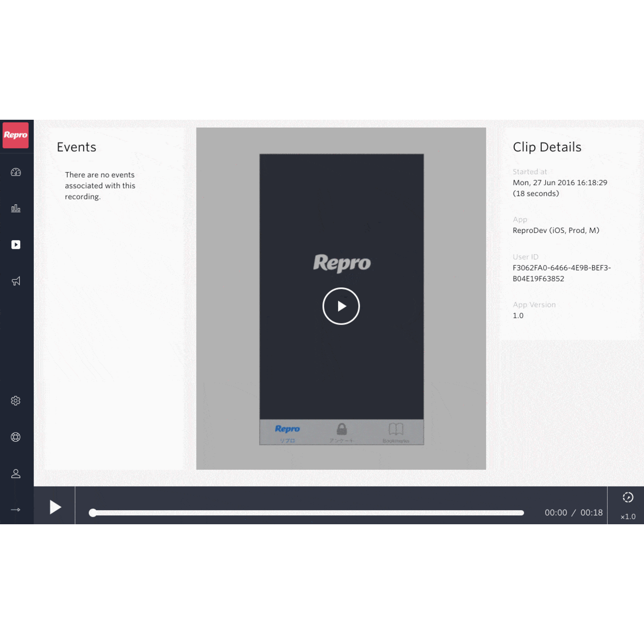644x644 pixels.
Task: Click the Repro logo in sidebar
Action: [16, 135]
